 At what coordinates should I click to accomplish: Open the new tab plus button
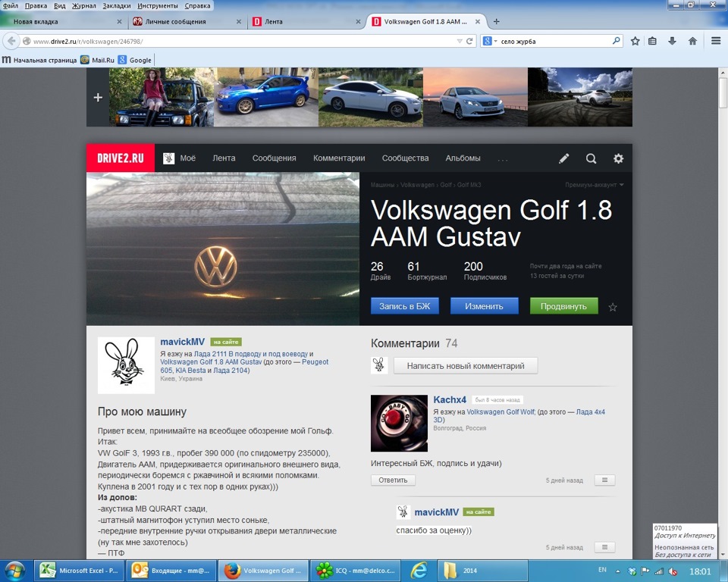pyautogui.click(x=496, y=21)
